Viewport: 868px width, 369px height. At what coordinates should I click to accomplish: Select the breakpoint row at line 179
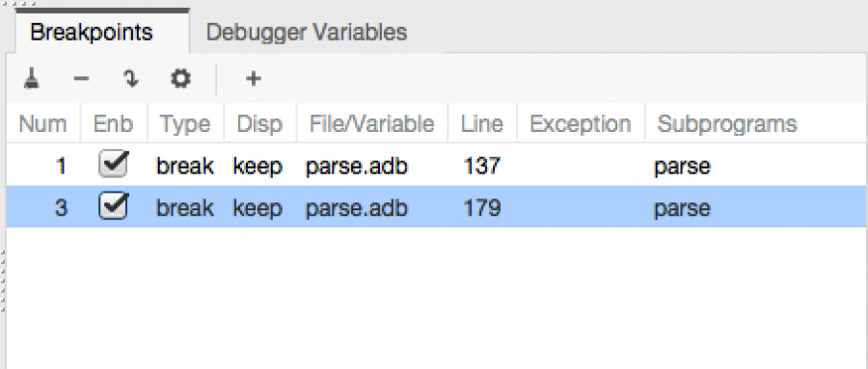(x=437, y=207)
